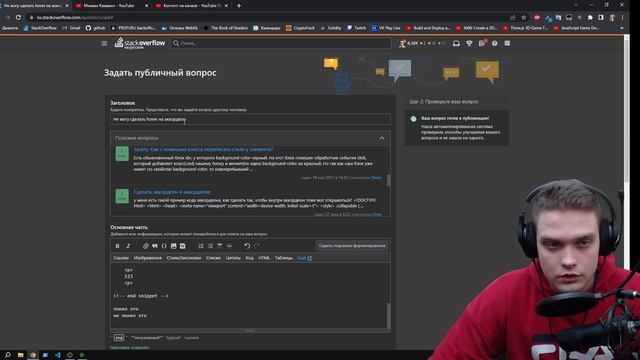Click the similar questions list scrollbar
This screenshot has height=360, width=640.
(388, 180)
